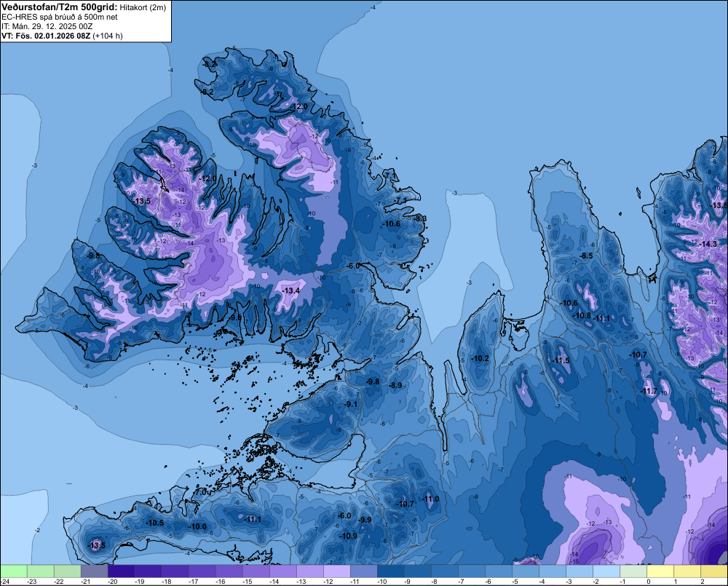Click the -13.4 temperature value on the map
The width and height of the screenshot is (728, 586).
pyautogui.click(x=291, y=290)
